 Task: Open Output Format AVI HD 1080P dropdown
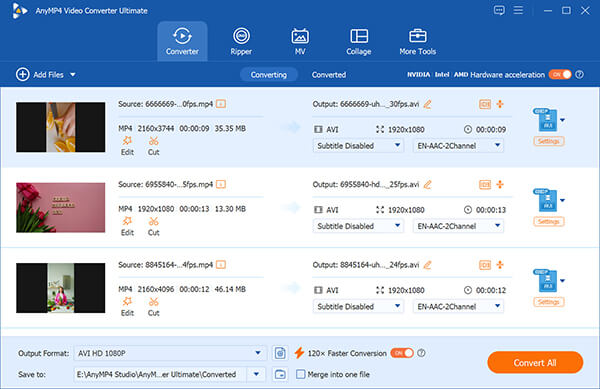(170, 353)
